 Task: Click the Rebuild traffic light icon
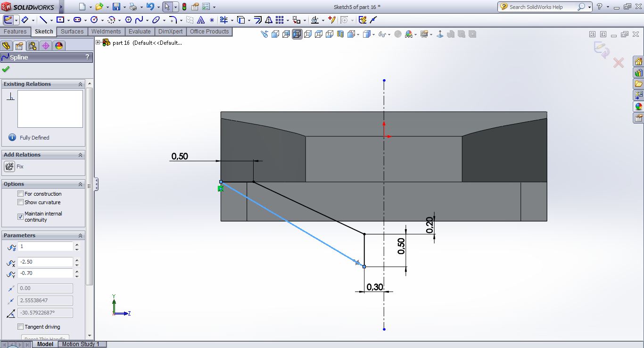[x=184, y=7]
